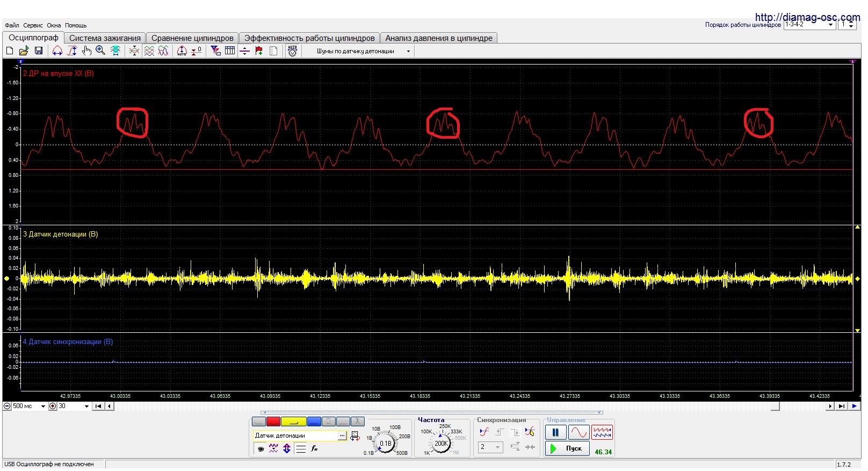868x471 pixels.
Task: Open the Окна menu
Action: (54, 25)
